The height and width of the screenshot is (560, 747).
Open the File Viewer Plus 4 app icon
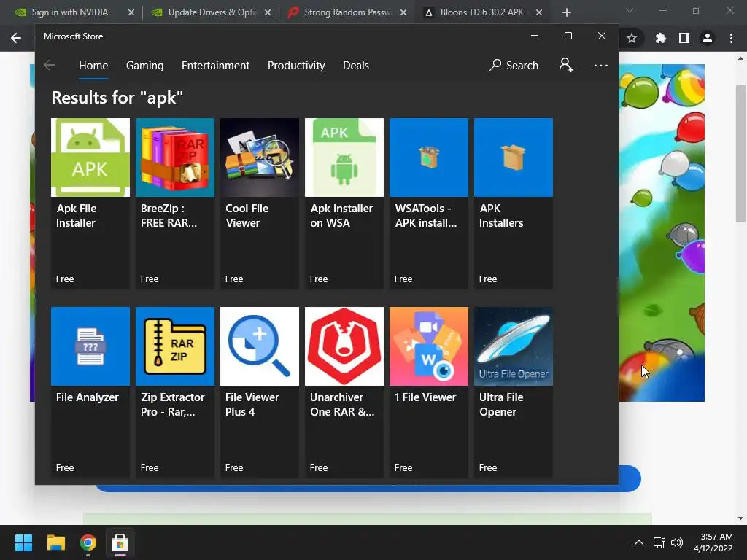pos(260,346)
